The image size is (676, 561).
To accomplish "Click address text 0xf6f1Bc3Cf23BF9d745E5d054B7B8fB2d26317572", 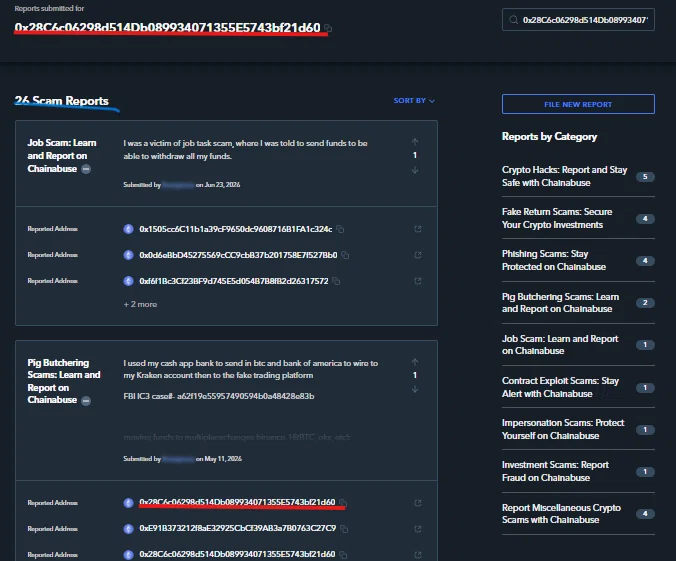I will coord(234,281).
